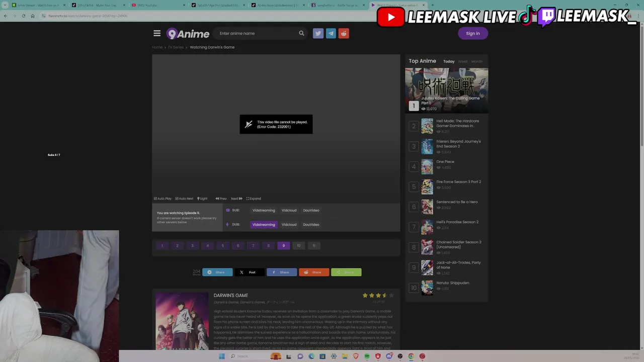The height and width of the screenshot is (362, 644).
Task: Click the search magnifier icon in anime search box
Action: click(x=301, y=33)
